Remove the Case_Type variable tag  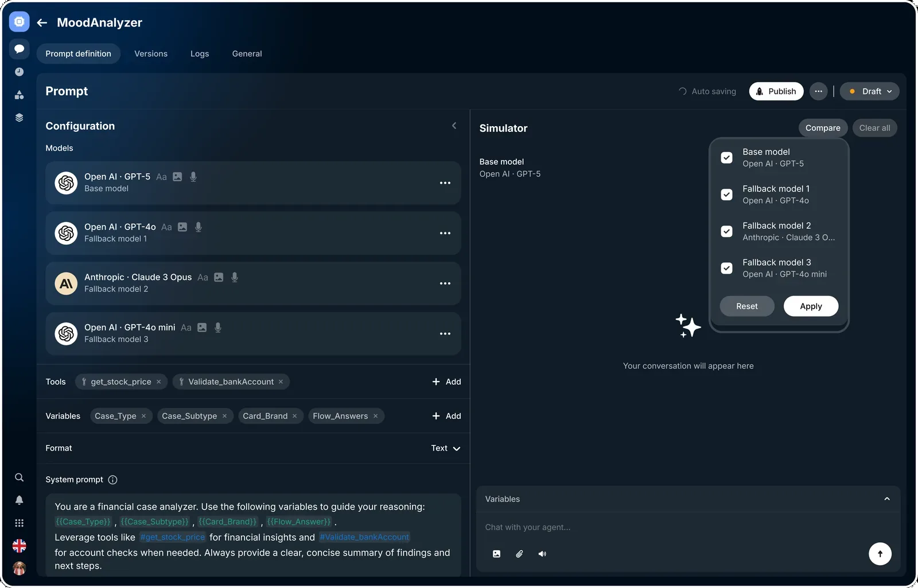click(143, 416)
